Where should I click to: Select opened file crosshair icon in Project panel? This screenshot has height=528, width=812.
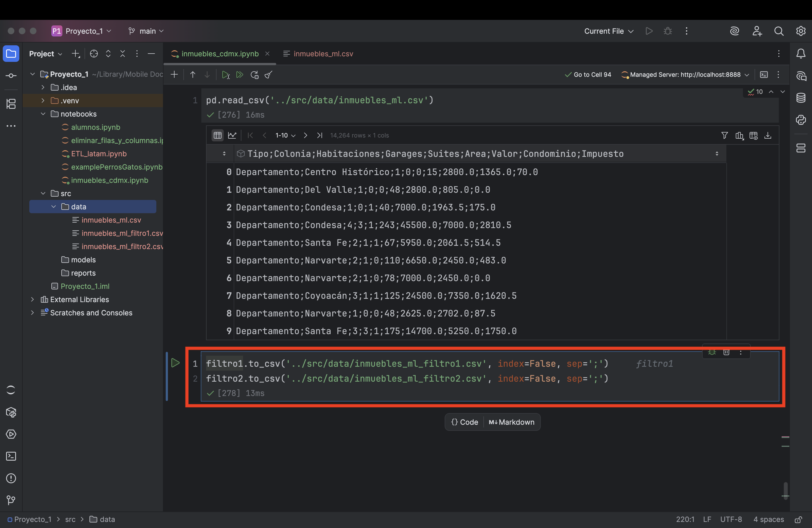click(x=94, y=54)
